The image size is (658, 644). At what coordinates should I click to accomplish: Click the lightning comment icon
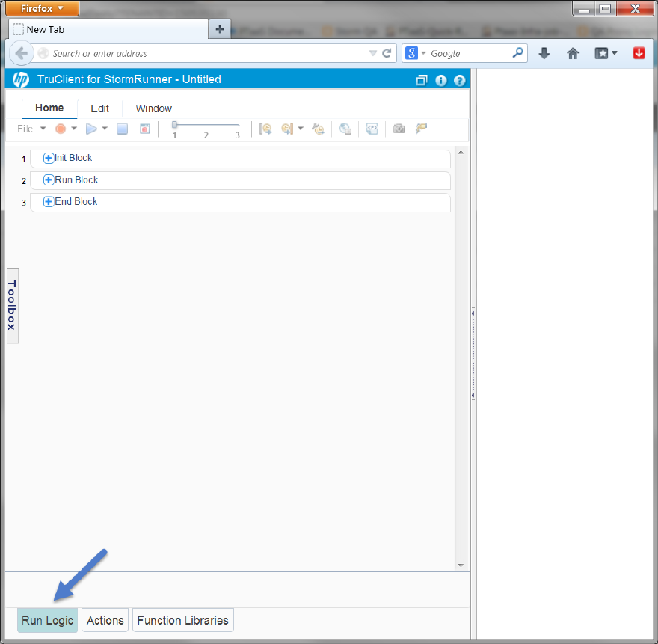point(421,129)
